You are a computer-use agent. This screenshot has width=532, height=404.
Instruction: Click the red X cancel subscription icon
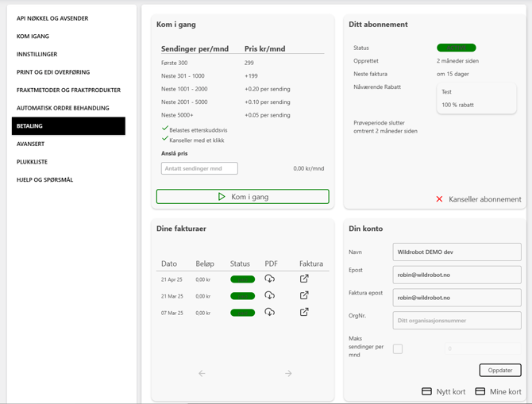[439, 199]
